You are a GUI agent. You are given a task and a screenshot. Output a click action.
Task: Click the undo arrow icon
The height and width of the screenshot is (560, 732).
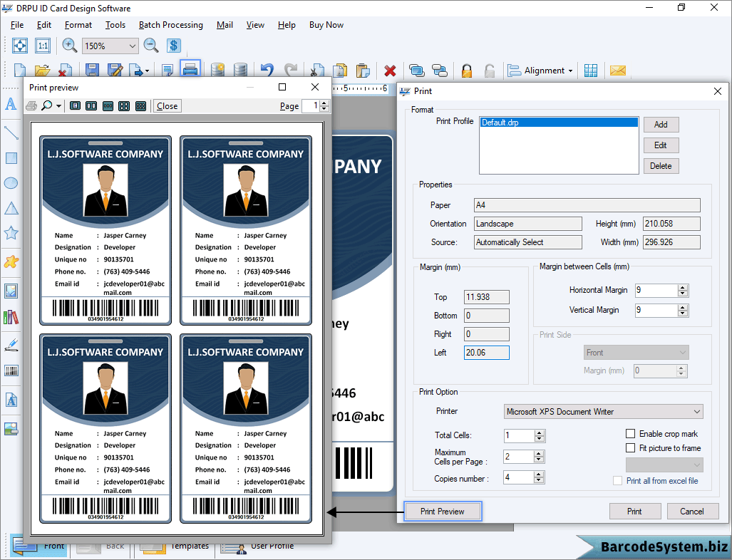(267, 70)
